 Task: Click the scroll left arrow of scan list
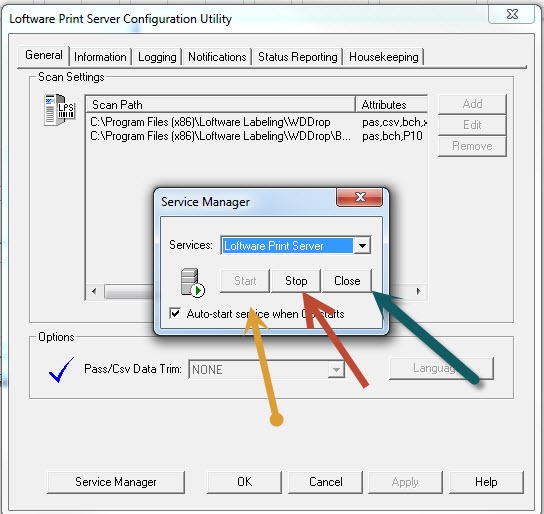click(x=94, y=291)
